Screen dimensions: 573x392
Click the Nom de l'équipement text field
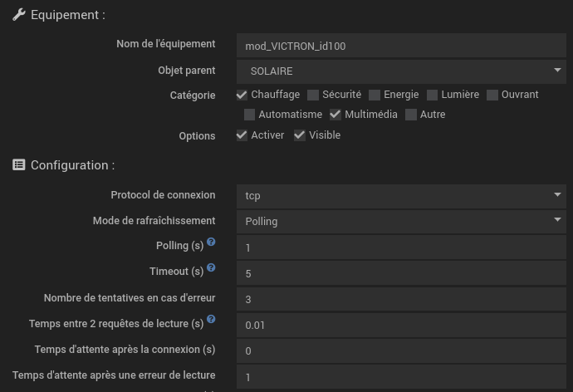click(x=400, y=46)
